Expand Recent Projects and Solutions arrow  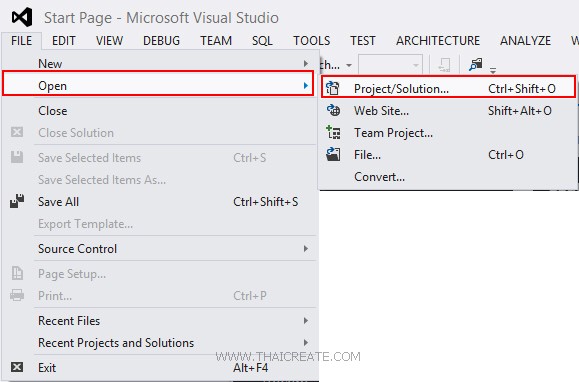(305, 343)
